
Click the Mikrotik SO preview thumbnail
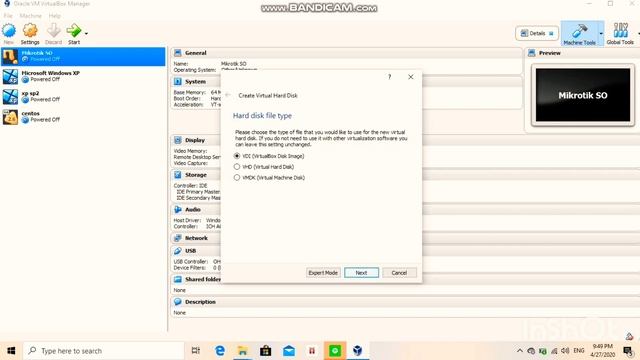(x=583, y=95)
